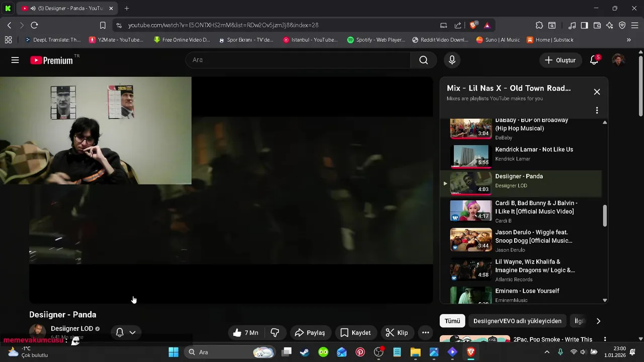Open the Spotify Web Player bookmark
Viewport: 644px width, 362px height.
click(376, 40)
